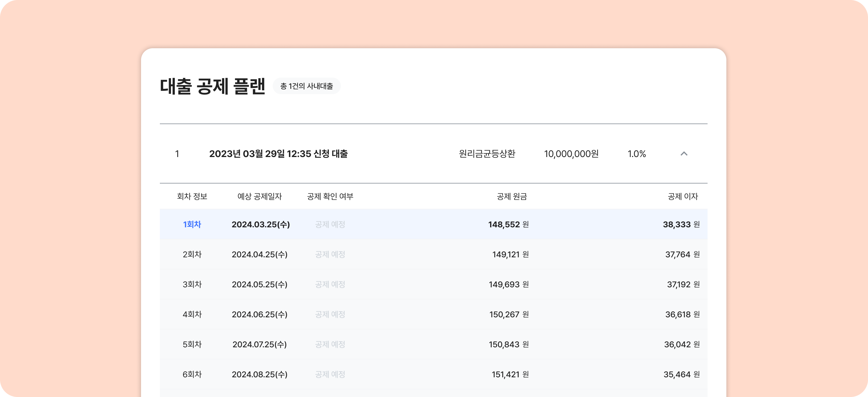Click 공제 예정 status in 4회차 row

tap(330, 314)
